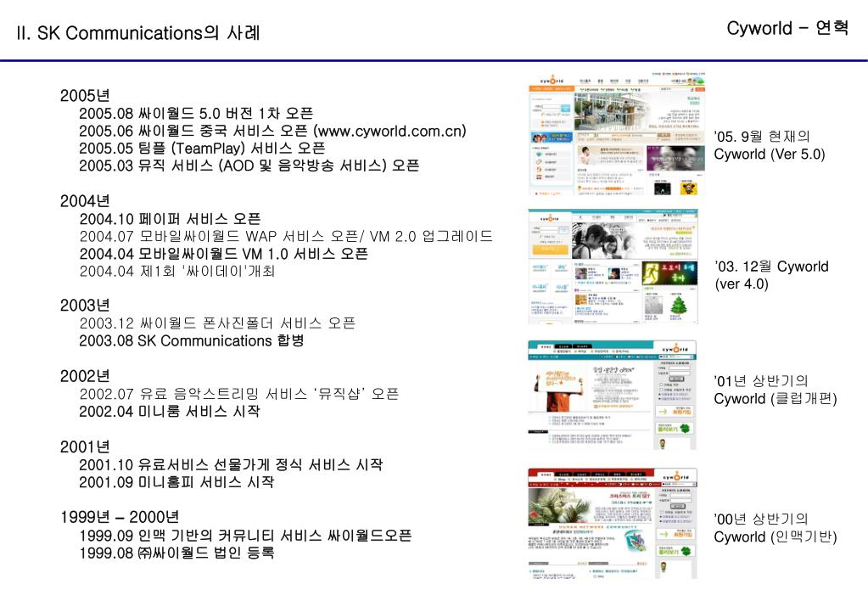Click the '2002.04 미니룸 서비스 시작' line
This screenshot has width=868, height=601.
pos(170,411)
